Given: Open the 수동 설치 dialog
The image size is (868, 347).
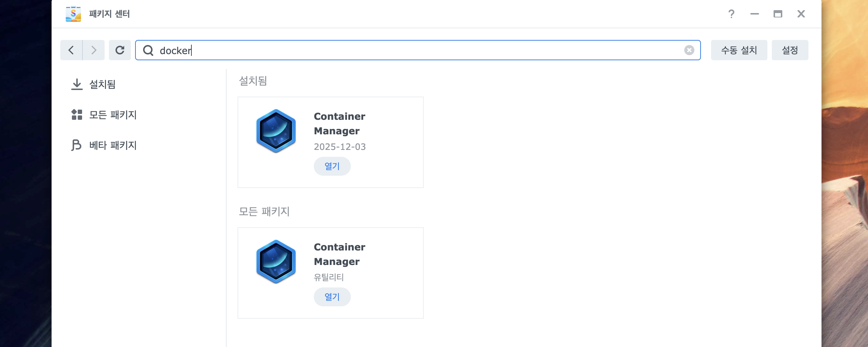Looking at the screenshot, I should pyautogui.click(x=739, y=50).
